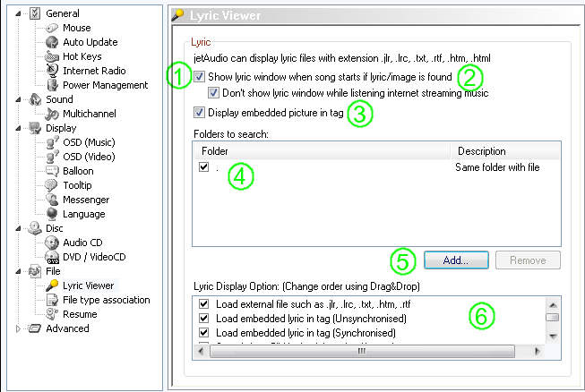Image resolution: width=585 pixels, height=392 pixels.
Task: Click the Sound speaker icon
Action: coord(35,99)
